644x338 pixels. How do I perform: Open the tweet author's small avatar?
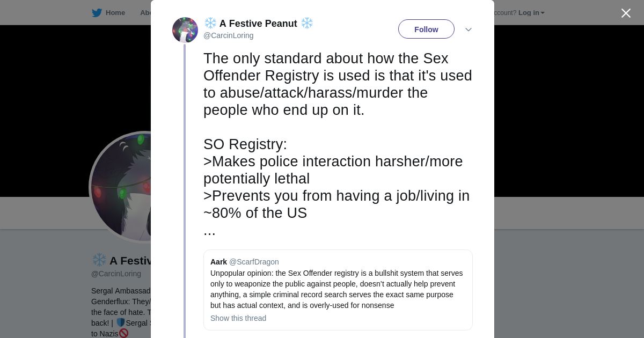tap(185, 30)
